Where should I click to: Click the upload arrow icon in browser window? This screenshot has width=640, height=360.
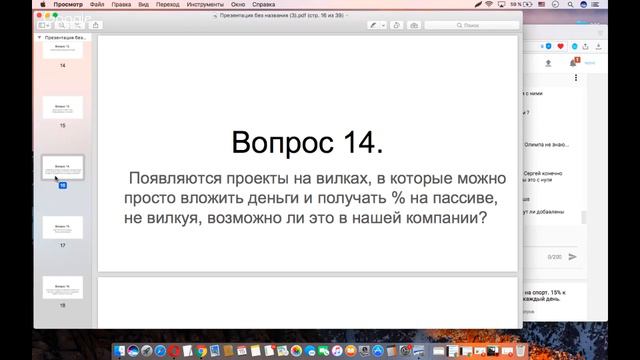(548, 63)
